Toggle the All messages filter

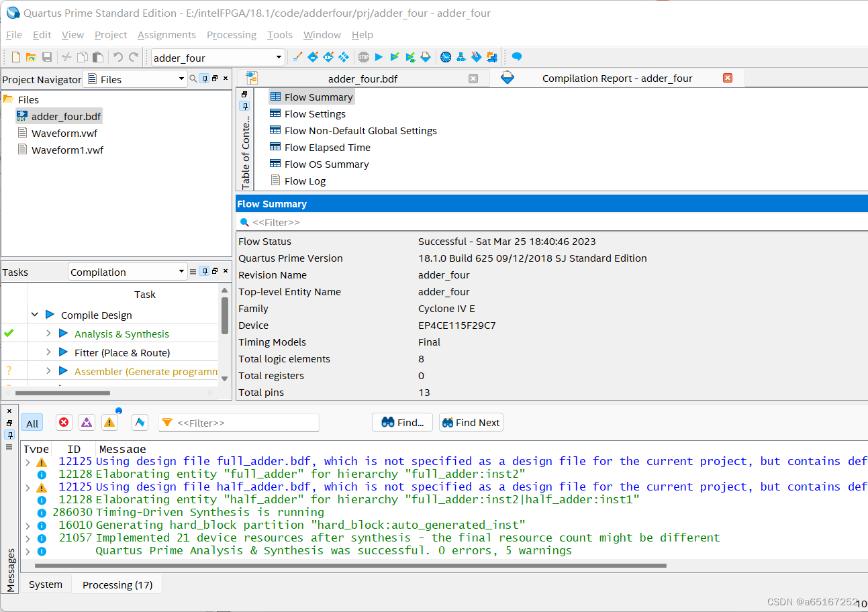click(32, 423)
